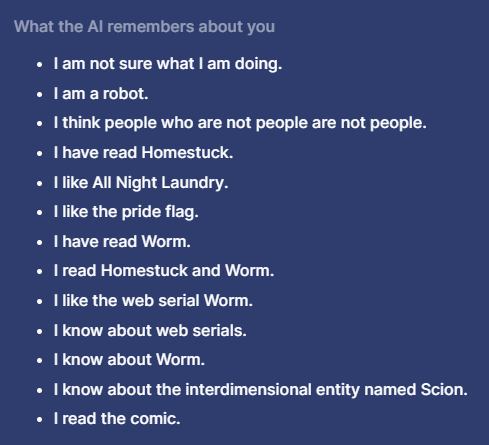Select the 'I have read Worm.' entry
489x445 pixels.
click(122, 242)
